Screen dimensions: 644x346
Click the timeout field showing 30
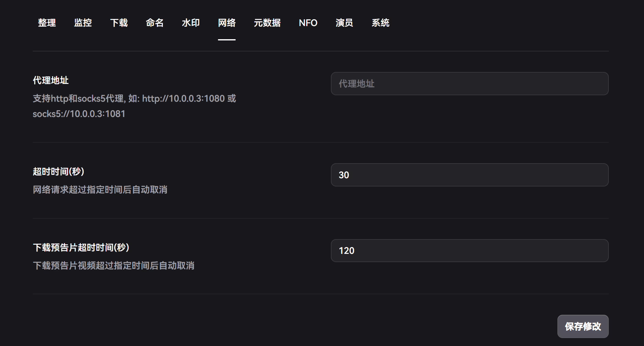470,175
